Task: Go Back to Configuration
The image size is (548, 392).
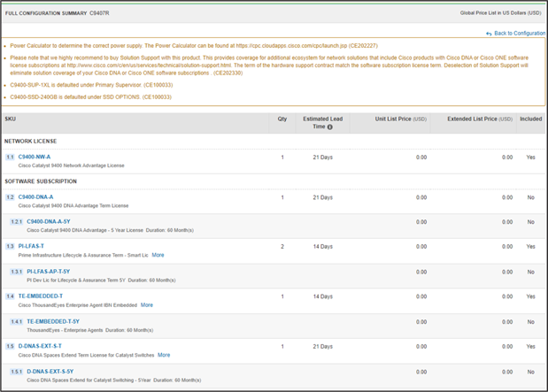Action: (520, 34)
